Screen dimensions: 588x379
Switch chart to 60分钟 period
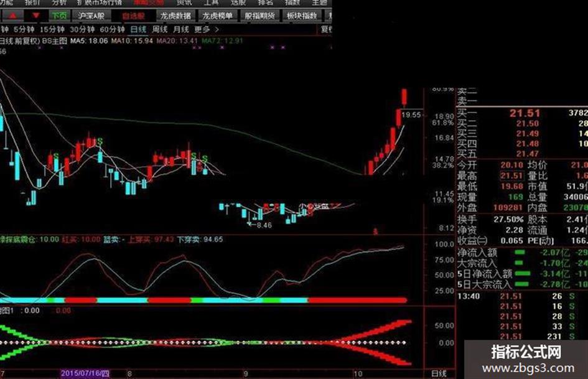point(112,29)
